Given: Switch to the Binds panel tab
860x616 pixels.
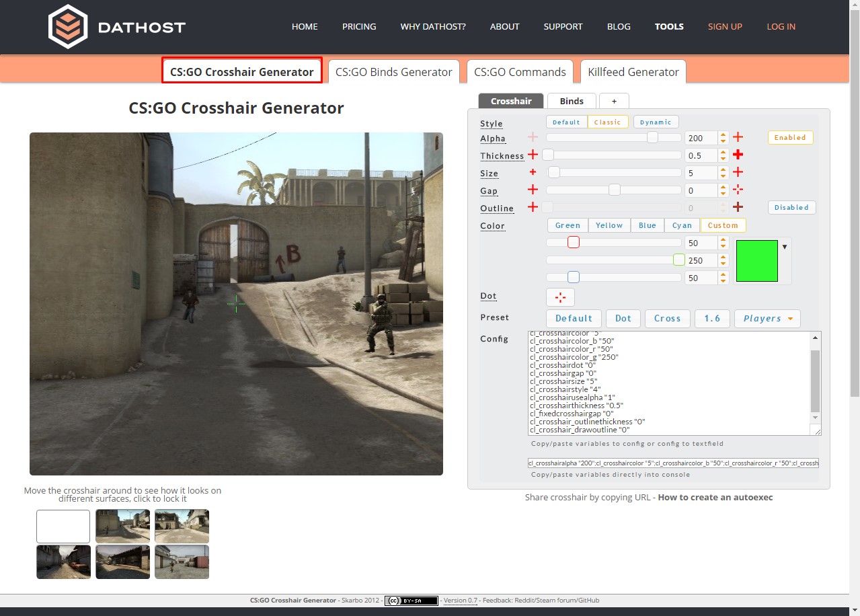Looking at the screenshot, I should coord(572,101).
